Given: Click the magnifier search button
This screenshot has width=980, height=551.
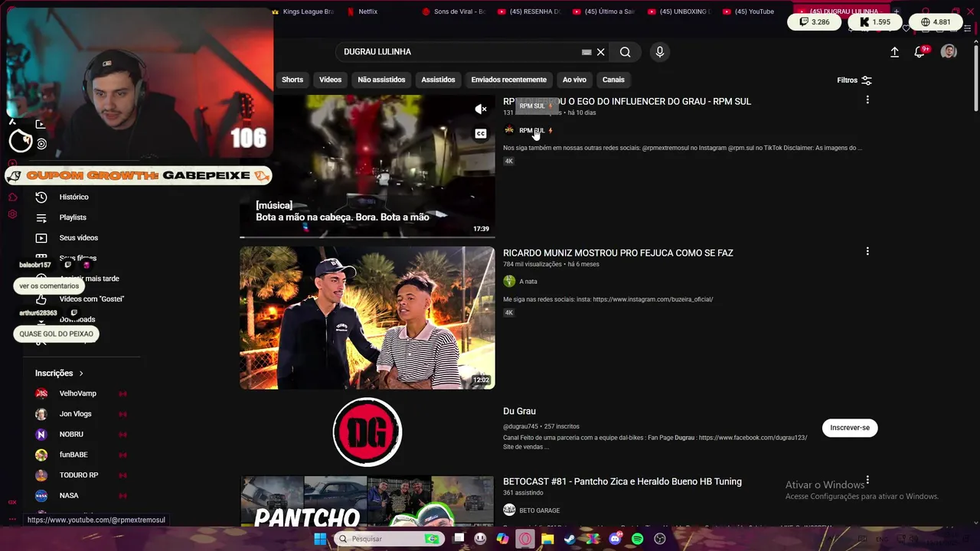Looking at the screenshot, I should [626, 52].
